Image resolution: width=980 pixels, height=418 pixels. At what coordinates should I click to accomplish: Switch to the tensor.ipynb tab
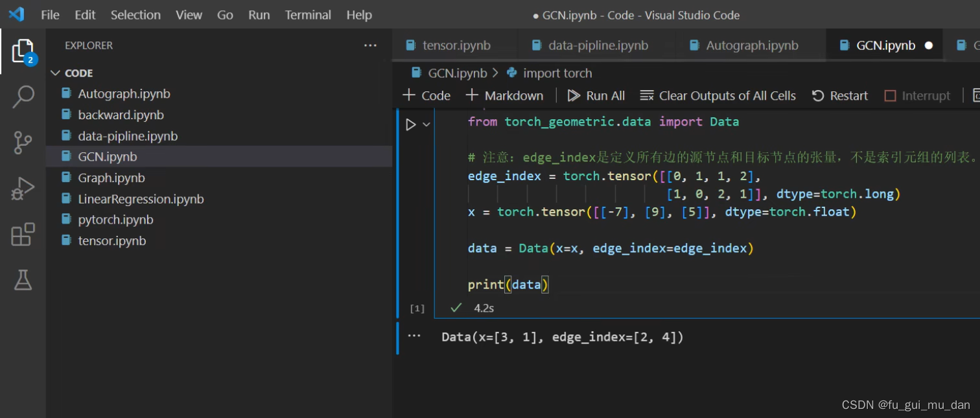click(455, 45)
